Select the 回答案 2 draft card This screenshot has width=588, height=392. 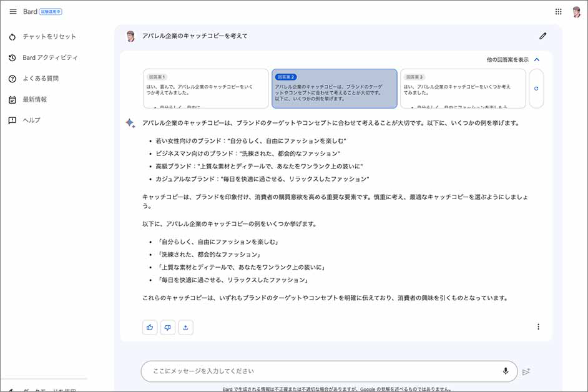point(334,88)
